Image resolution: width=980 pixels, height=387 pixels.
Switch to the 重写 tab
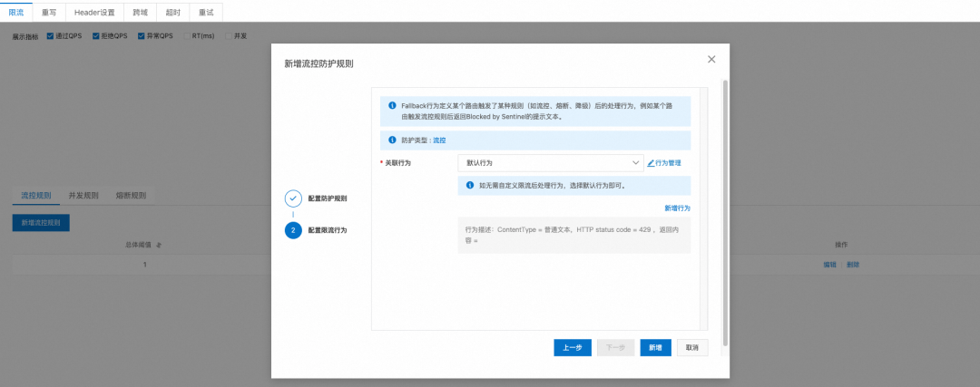coord(49,12)
